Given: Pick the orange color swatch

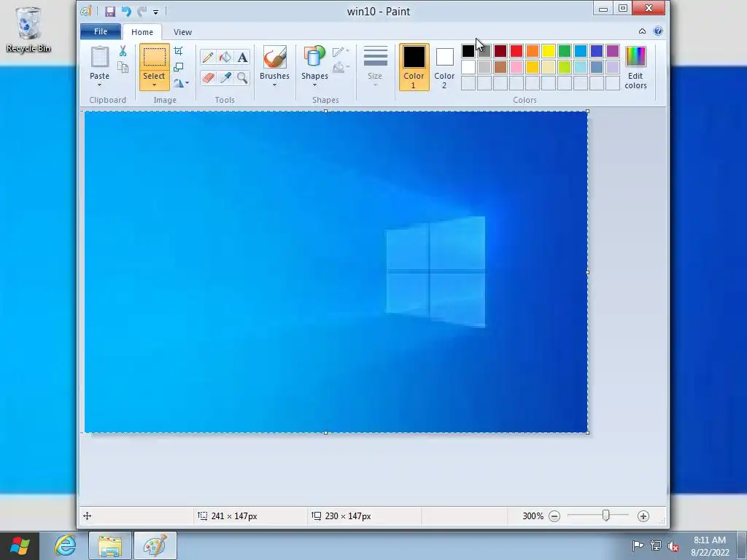Looking at the screenshot, I should coord(532,51).
